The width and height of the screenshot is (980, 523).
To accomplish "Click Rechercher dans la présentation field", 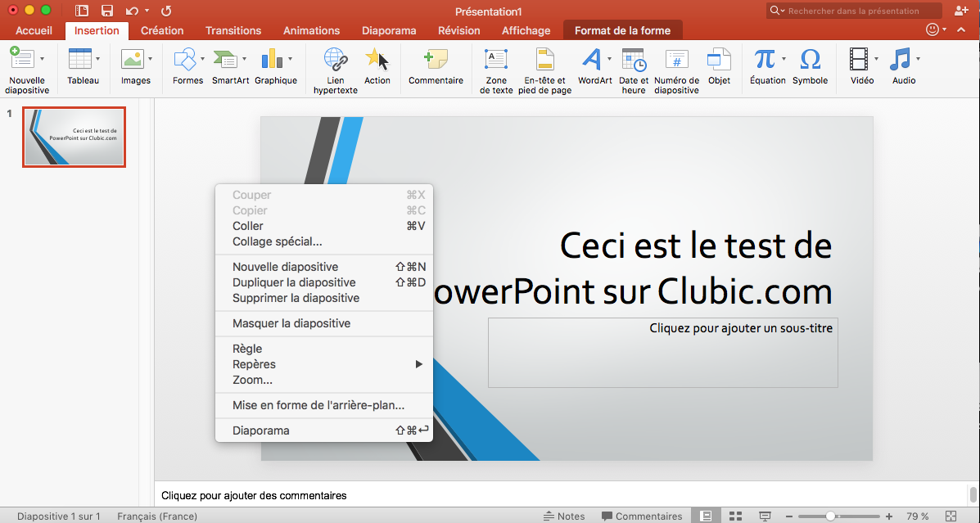I will pyautogui.click(x=854, y=11).
